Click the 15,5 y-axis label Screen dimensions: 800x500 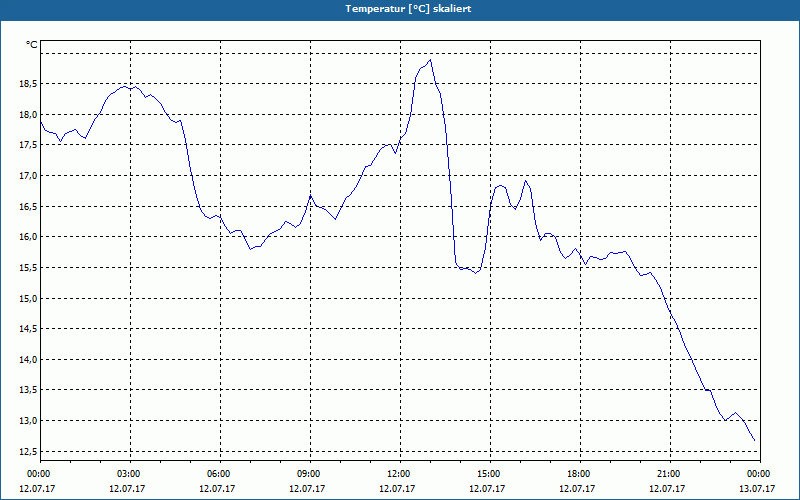pyautogui.click(x=29, y=267)
